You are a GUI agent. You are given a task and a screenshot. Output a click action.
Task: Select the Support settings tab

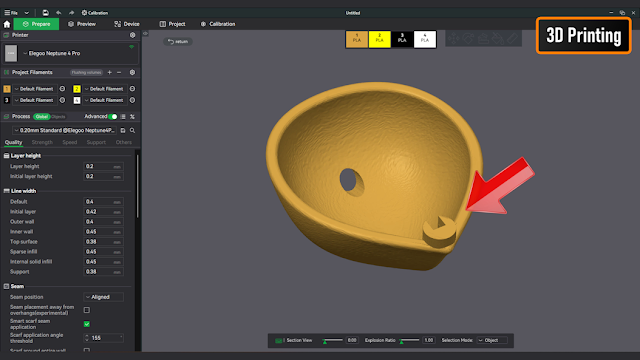[96, 142]
